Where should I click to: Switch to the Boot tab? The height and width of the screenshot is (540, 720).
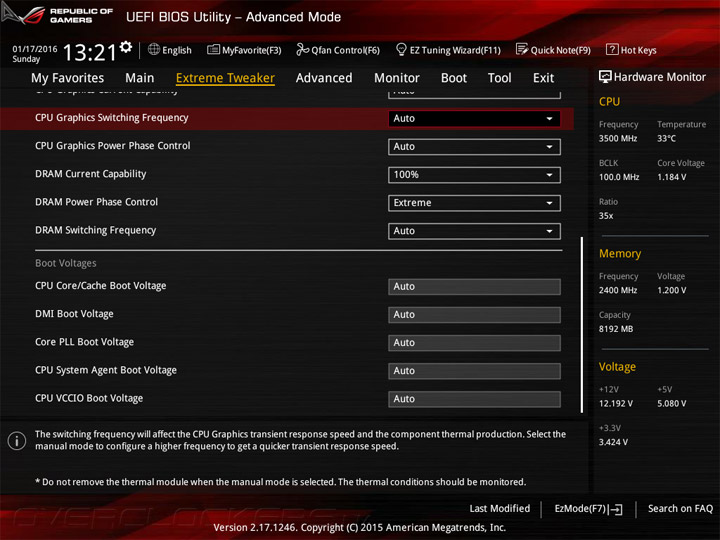[x=454, y=78]
